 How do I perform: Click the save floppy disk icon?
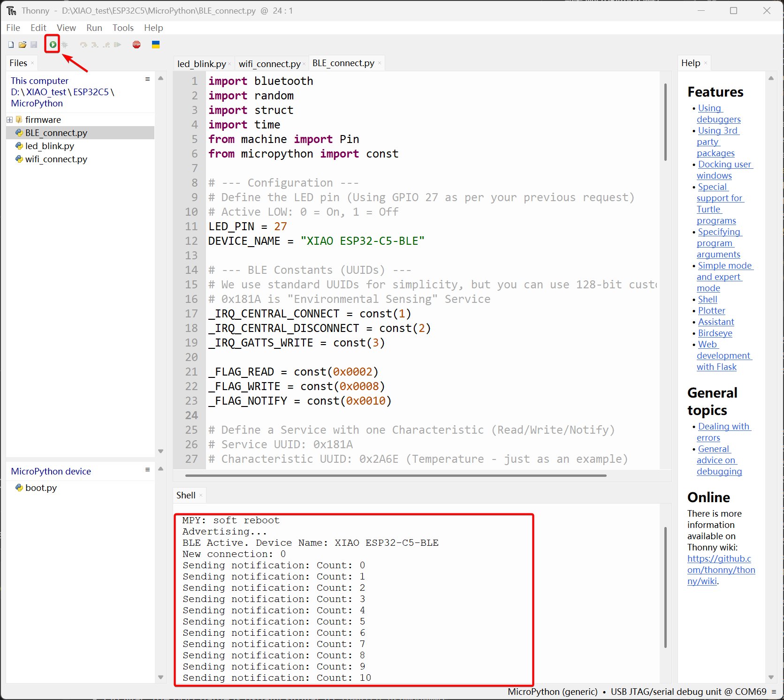[34, 45]
